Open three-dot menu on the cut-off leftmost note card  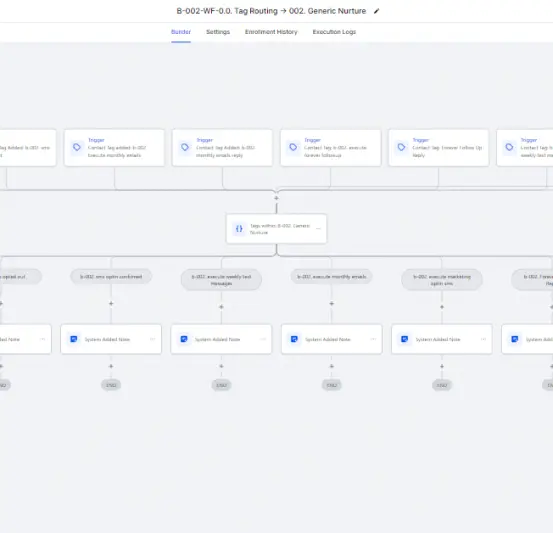point(43,339)
